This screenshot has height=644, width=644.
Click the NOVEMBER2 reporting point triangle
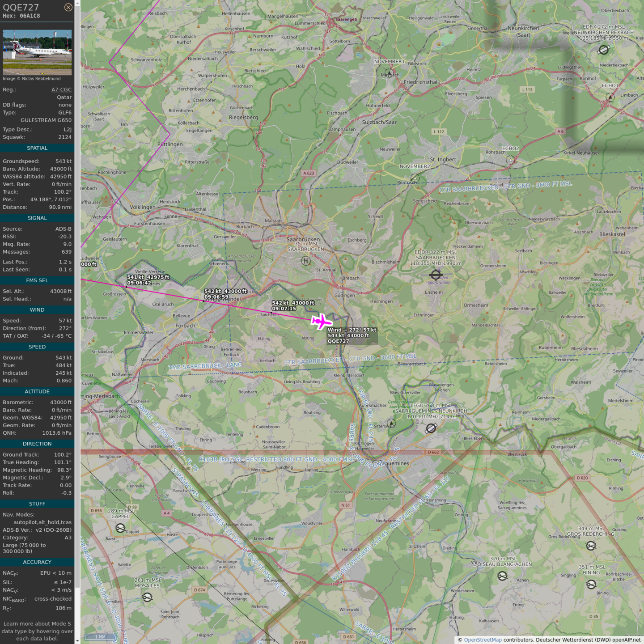[415, 178]
